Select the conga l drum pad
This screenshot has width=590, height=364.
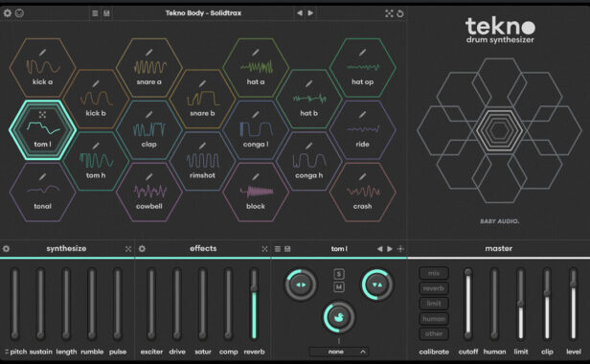256,130
